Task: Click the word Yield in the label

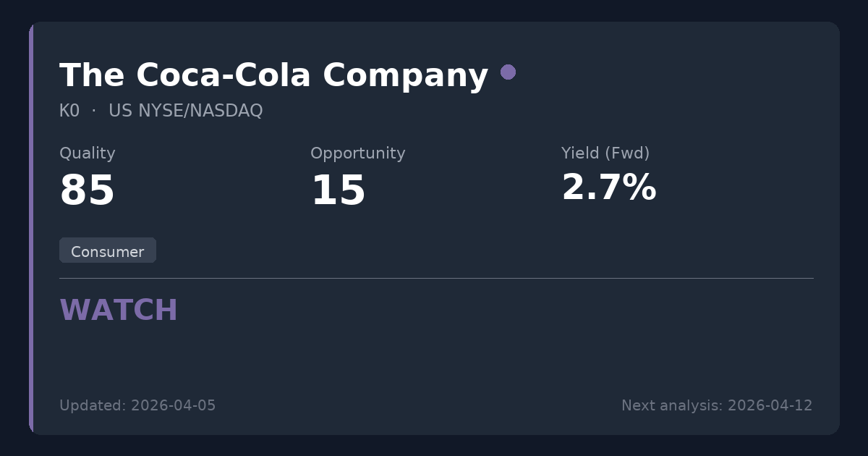Action: [x=580, y=153]
